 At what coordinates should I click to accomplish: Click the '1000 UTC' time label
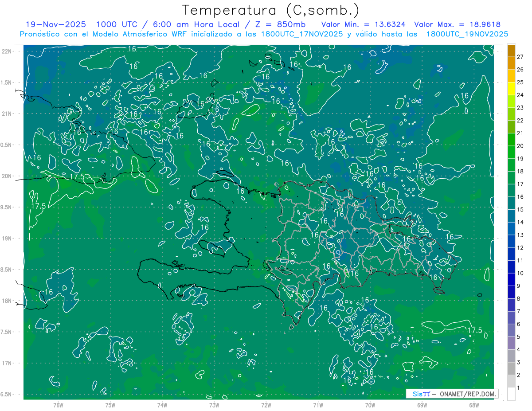pos(116,24)
